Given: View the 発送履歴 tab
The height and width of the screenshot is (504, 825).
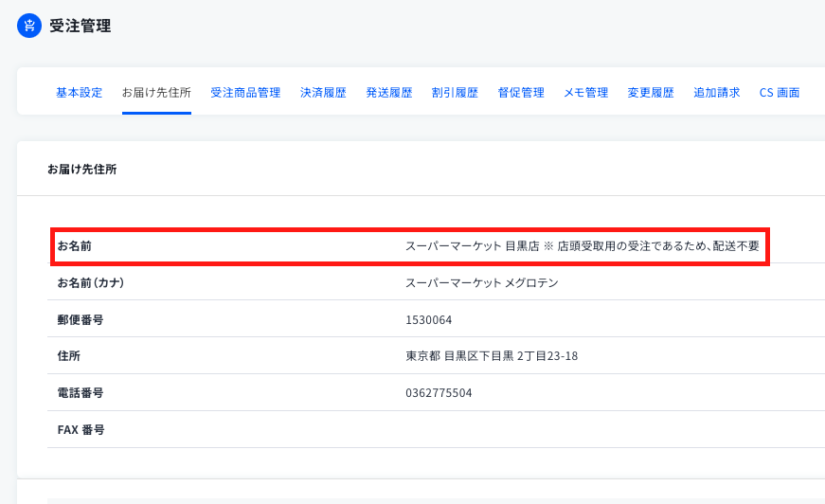Looking at the screenshot, I should 389,93.
